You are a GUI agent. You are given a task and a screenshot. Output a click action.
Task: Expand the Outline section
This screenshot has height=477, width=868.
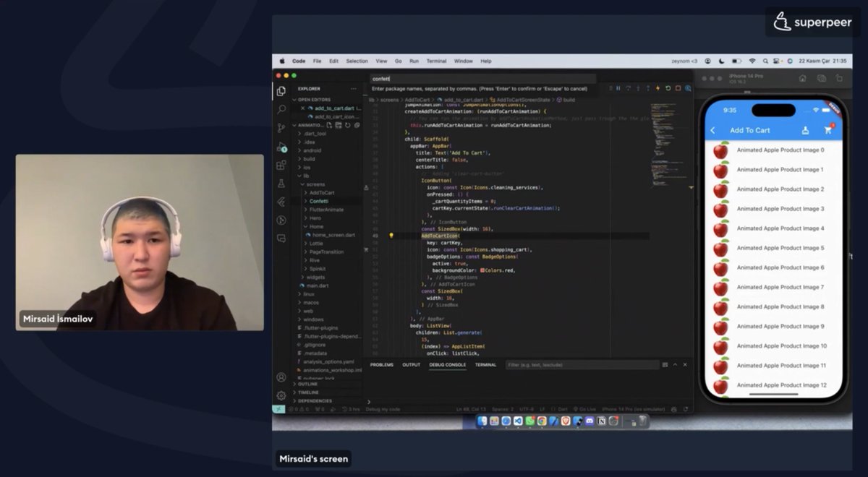point(307,384)
